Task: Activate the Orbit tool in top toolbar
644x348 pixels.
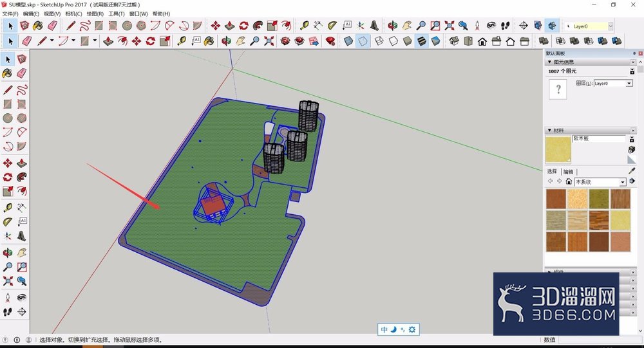Action: [393, 26]
